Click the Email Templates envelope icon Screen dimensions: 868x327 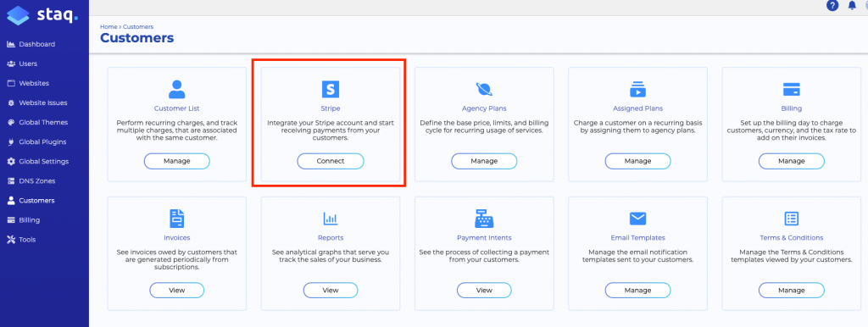point(637,219)
